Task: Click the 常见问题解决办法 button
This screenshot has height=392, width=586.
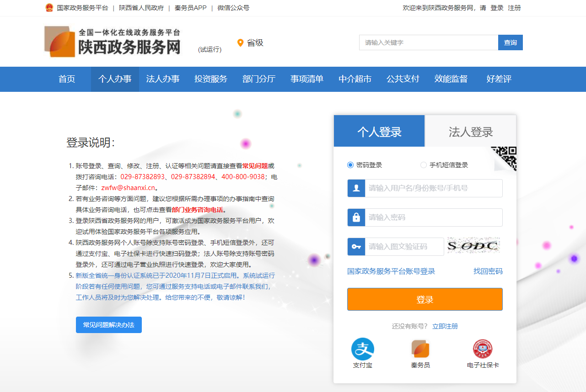Action: pyautogui.click(x=109, y=325)
